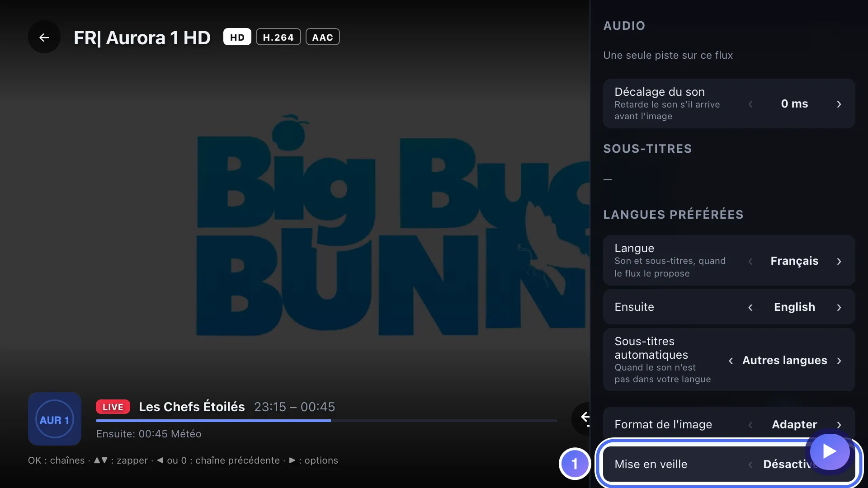Viewport: 868px width, 488px height.
Task: Previous Mise en veille value
Action: [750, 465]
